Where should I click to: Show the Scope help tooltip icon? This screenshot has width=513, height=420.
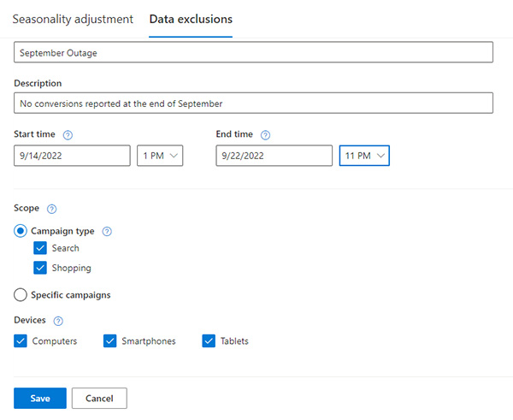click(x=51, y=209)
